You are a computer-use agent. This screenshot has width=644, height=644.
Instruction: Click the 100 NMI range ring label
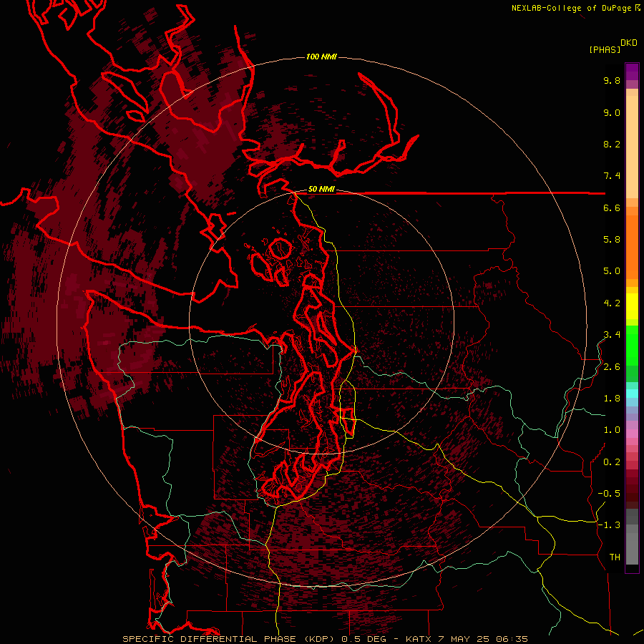tap(321, 57)
